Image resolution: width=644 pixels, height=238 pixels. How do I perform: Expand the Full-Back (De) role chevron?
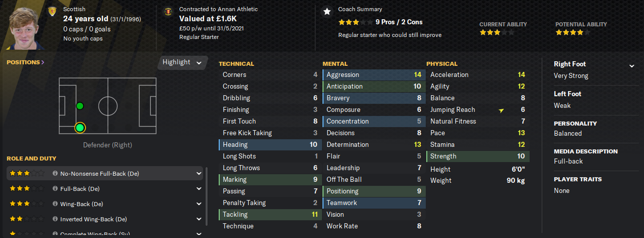pos(198,189)
